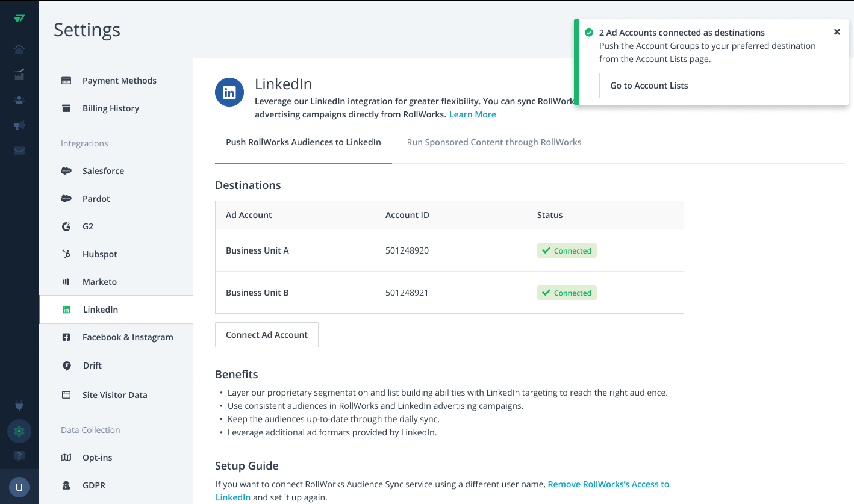Click account ID 501248920
The image size is (854, 504).
pyautogui.click(x=407, y=250)
